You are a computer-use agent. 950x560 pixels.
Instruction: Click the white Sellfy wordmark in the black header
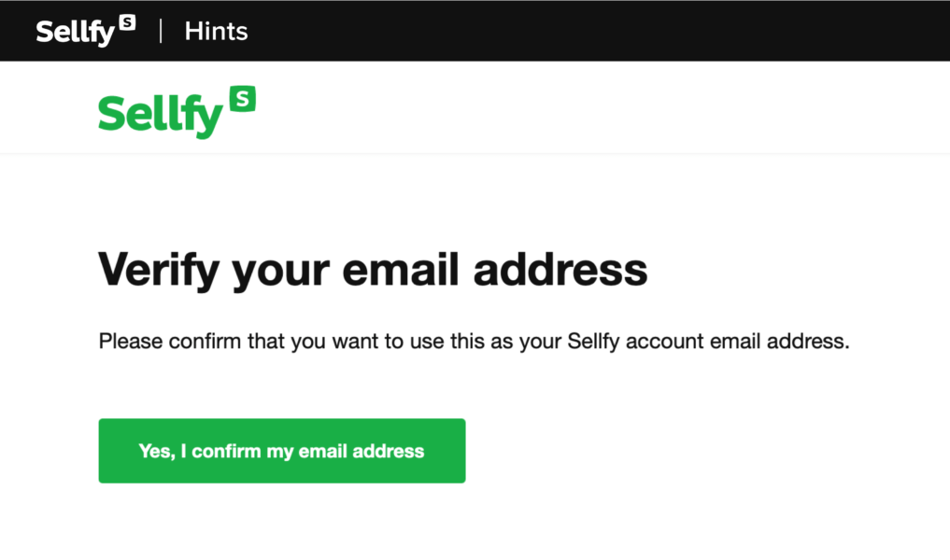tap(75, 32)
